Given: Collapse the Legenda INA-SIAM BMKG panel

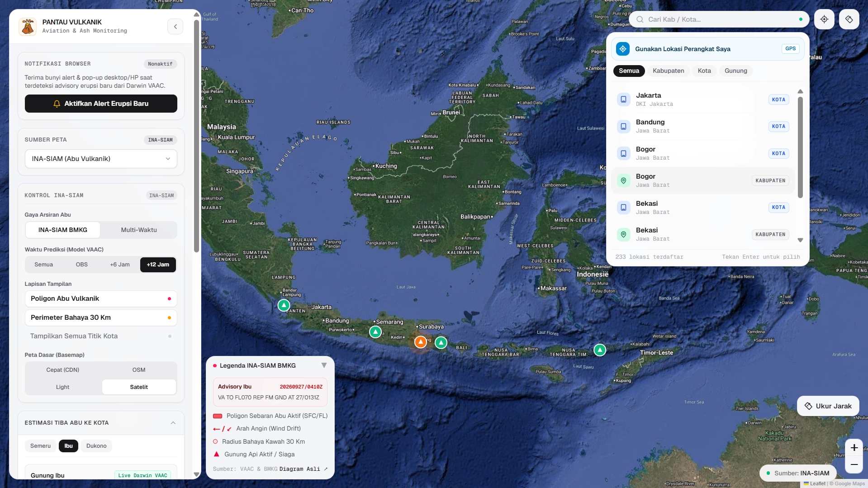Looking at the screenshot, I should click(324, 365).
